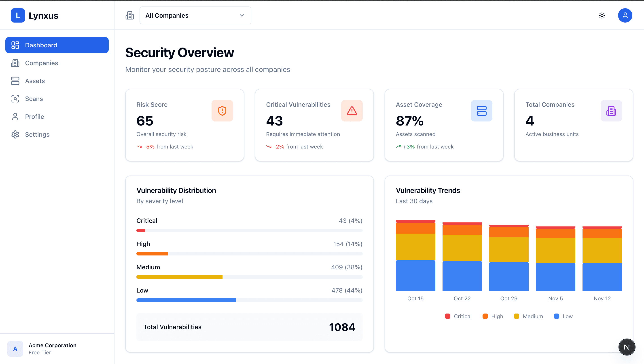The height and width of the screenshot is (364, 644).
Task: Select the Dashboard icon in the sidebar
Action: coord(15,45)
